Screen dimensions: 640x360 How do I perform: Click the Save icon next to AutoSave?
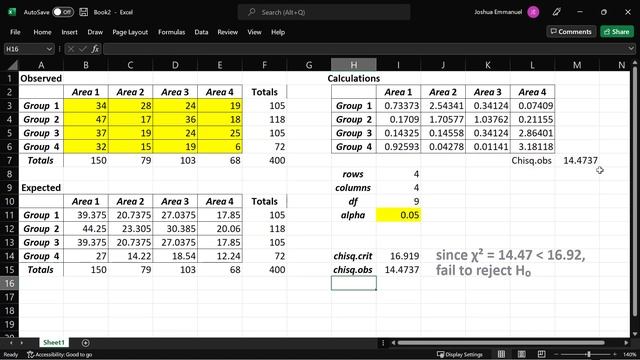[x=84, y=12]
